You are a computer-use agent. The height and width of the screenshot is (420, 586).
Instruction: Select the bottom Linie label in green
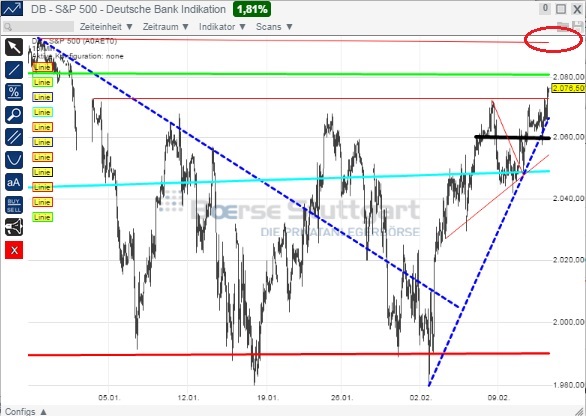click(42, 217)
